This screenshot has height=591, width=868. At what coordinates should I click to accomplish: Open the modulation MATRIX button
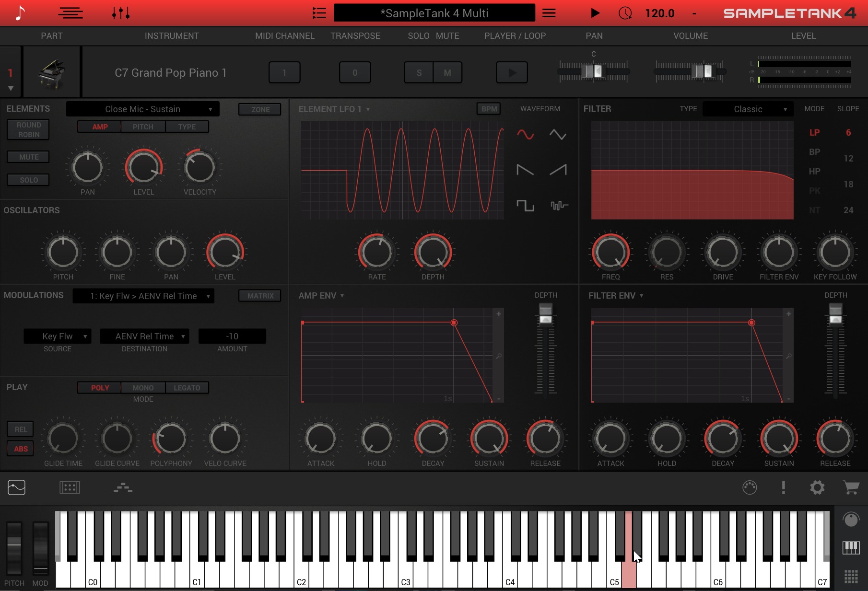(x=260, y=296)
